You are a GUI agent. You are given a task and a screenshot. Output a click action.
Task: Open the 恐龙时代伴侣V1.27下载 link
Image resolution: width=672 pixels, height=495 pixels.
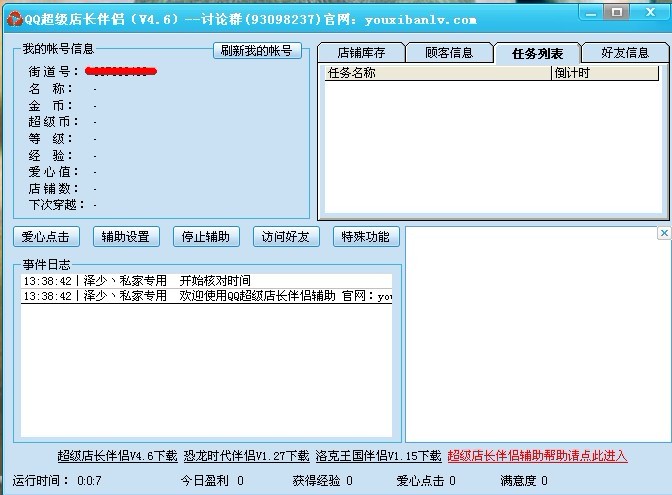[246, 456]
